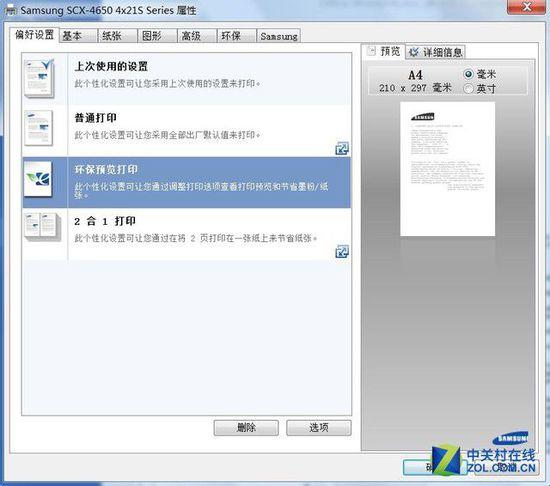Switch to the 纸张 tab
The width and height of the screenshot is (550, 486).
click(118, 36)
